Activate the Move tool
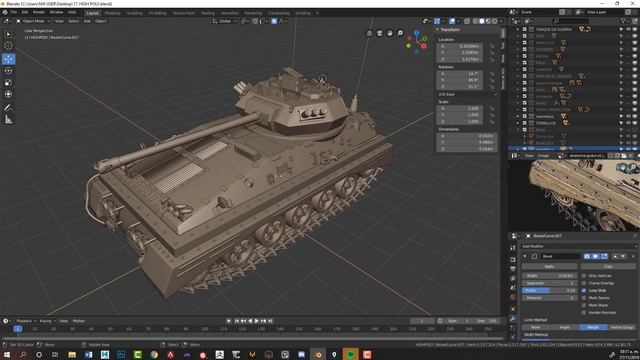 pyautogui.click(x=9, y=59)
